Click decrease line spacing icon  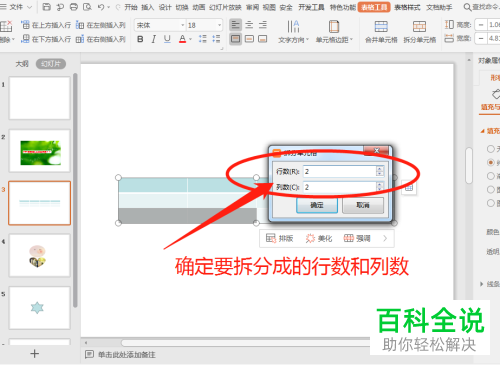[x=216, y=39]
